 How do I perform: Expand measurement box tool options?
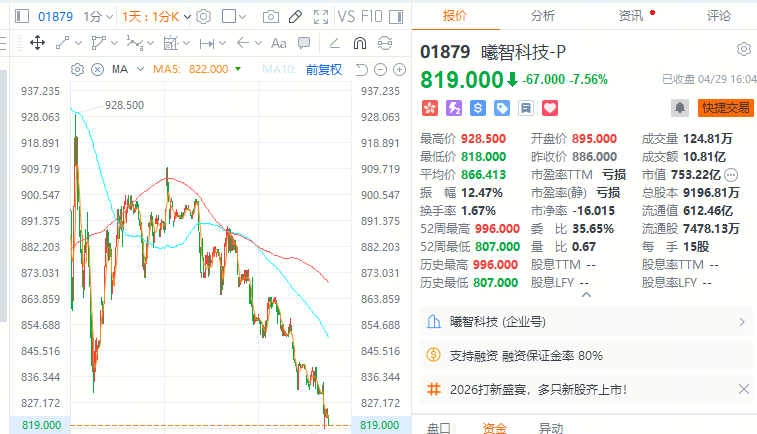[x=187, y=43]
